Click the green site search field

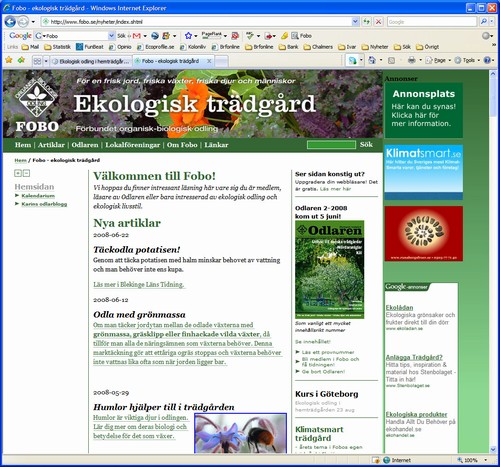point(331,145)
